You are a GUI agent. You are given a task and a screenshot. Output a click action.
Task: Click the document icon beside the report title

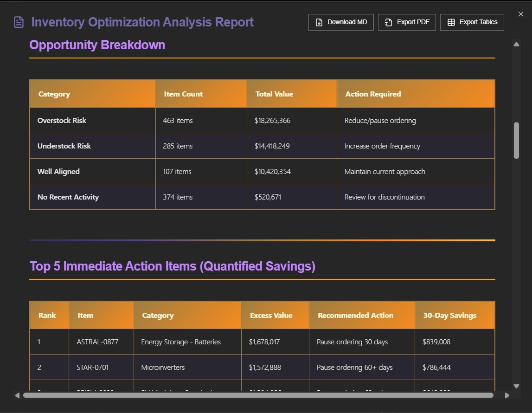[x=18, y=21]
